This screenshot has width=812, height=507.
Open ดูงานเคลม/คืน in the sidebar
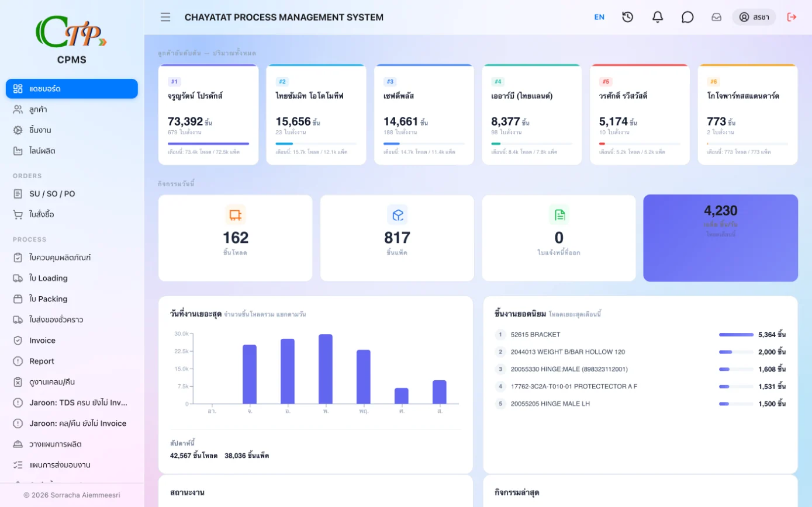[72, 382]
